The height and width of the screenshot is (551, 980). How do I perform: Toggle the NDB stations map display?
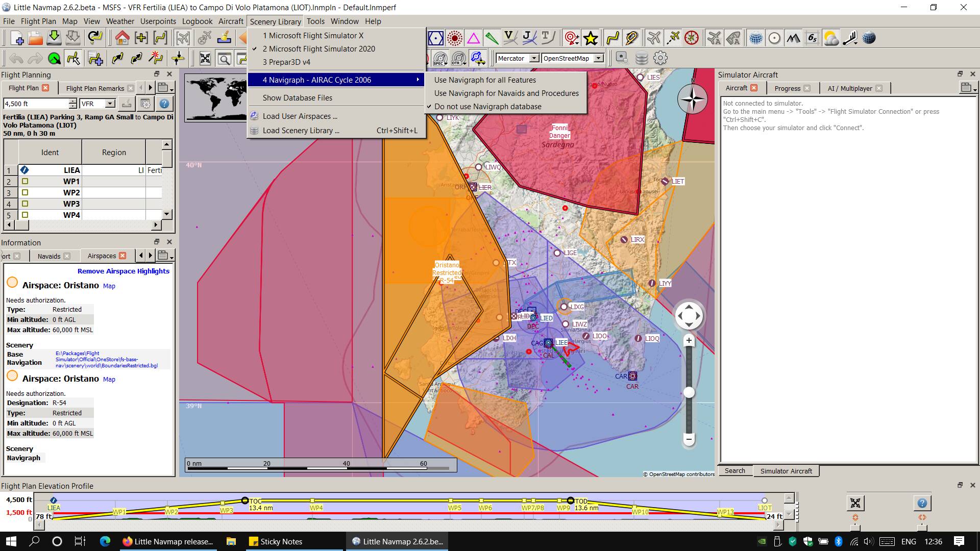coord(454,38)
